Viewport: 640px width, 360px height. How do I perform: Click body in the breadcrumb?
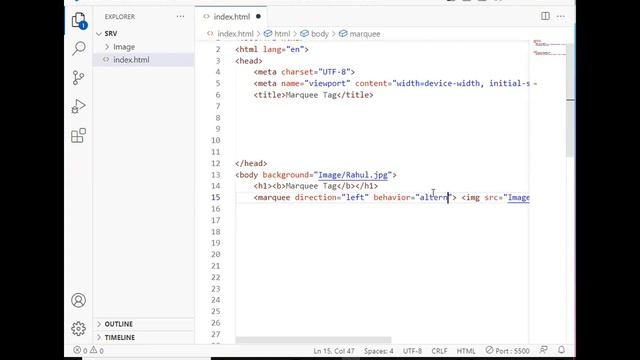click(x=320, y=34)
